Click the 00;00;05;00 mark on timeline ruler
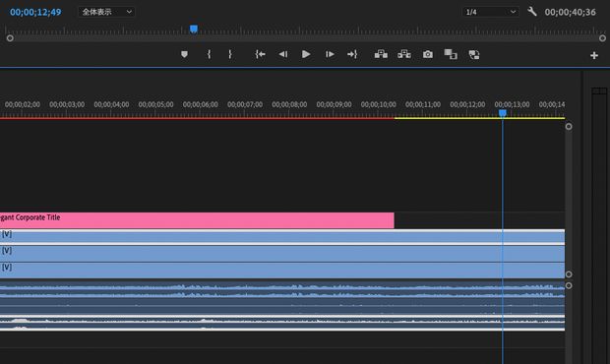Viewport: 610px width, 364px height. [x=155, y=104]
